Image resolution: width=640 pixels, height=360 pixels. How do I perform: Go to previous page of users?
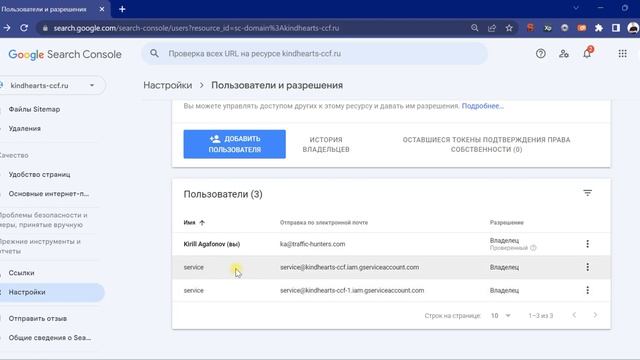(574, 315)
